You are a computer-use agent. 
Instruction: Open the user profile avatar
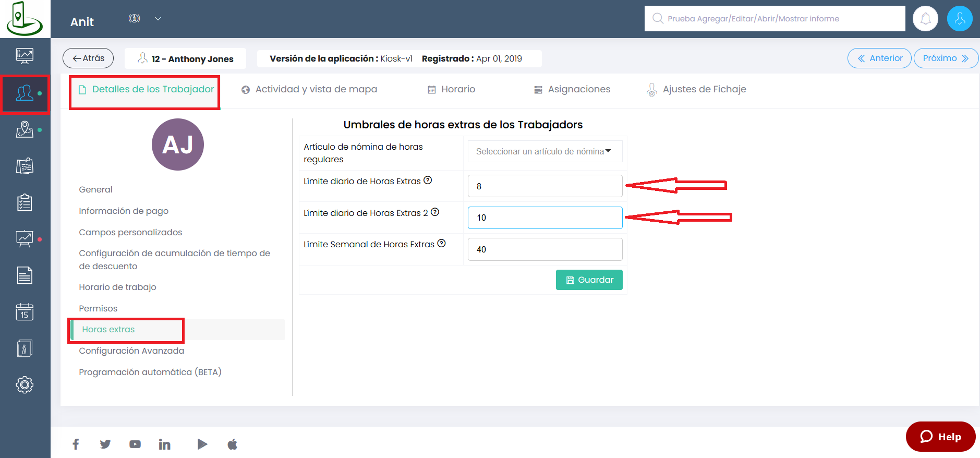point(959,19)
